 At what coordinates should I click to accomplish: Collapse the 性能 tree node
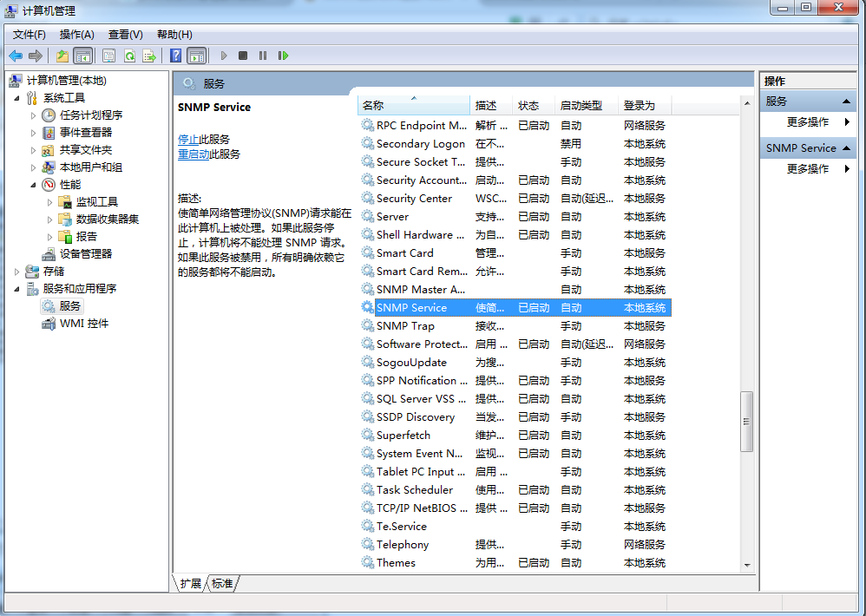point(33,185)
